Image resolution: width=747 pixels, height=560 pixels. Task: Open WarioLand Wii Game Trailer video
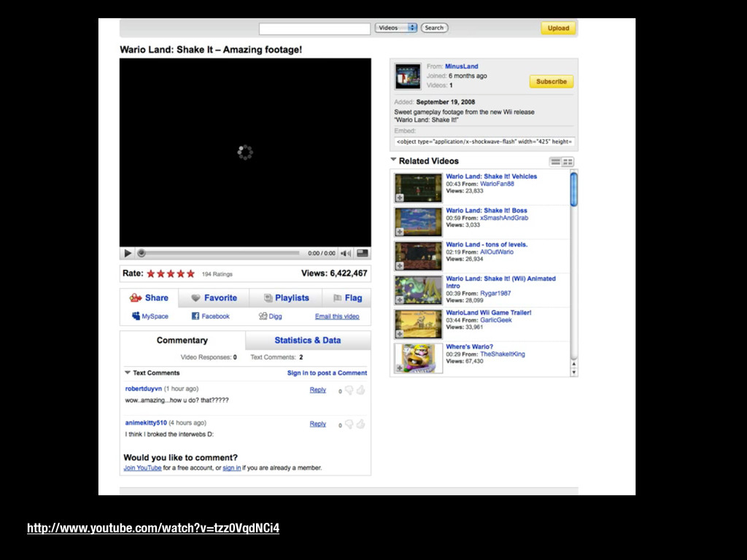pyautogui.click(x=488, y=312)
